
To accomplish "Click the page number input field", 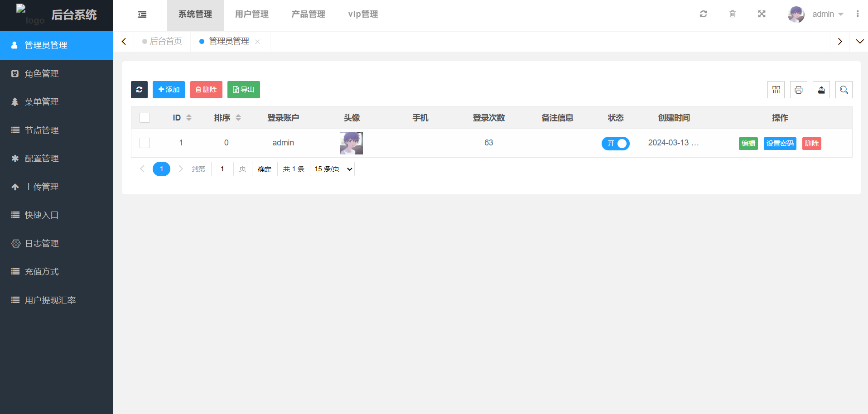I will point(222,169).
